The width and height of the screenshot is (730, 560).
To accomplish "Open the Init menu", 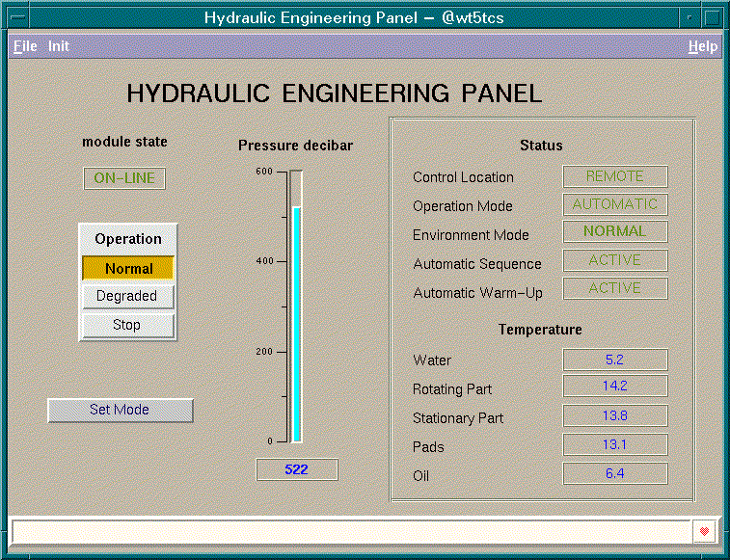I will coord(59,46).
